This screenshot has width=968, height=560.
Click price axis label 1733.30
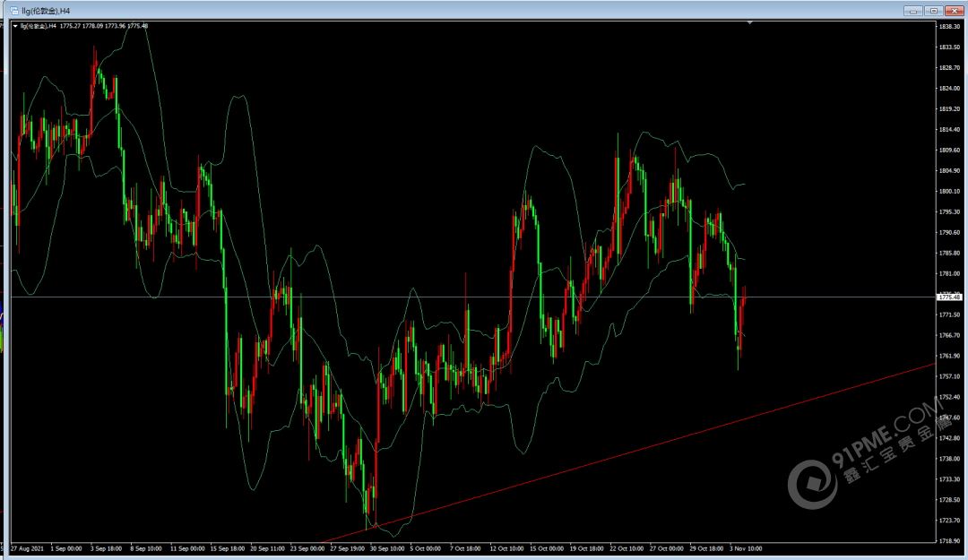coord(949,479)
